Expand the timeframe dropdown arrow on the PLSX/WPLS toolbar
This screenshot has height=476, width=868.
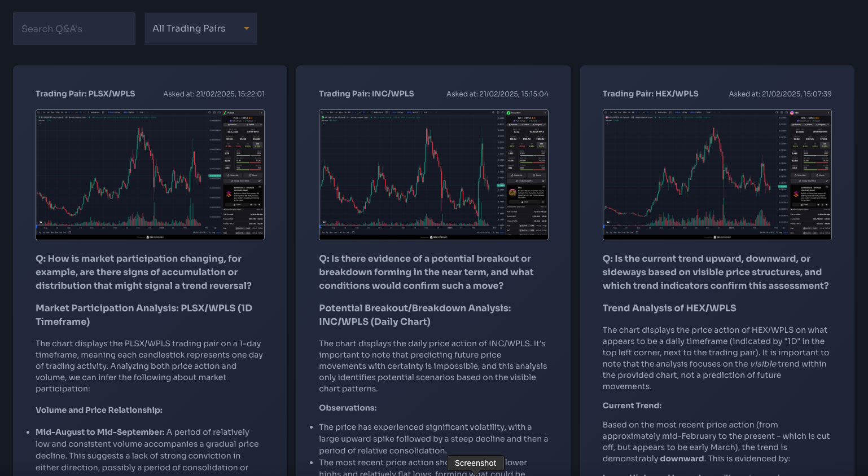tap(73, 112)
